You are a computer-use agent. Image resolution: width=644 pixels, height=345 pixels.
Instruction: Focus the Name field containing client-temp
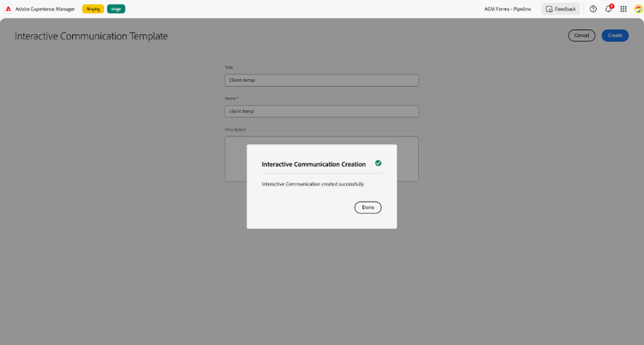click(x=322, y=112)
